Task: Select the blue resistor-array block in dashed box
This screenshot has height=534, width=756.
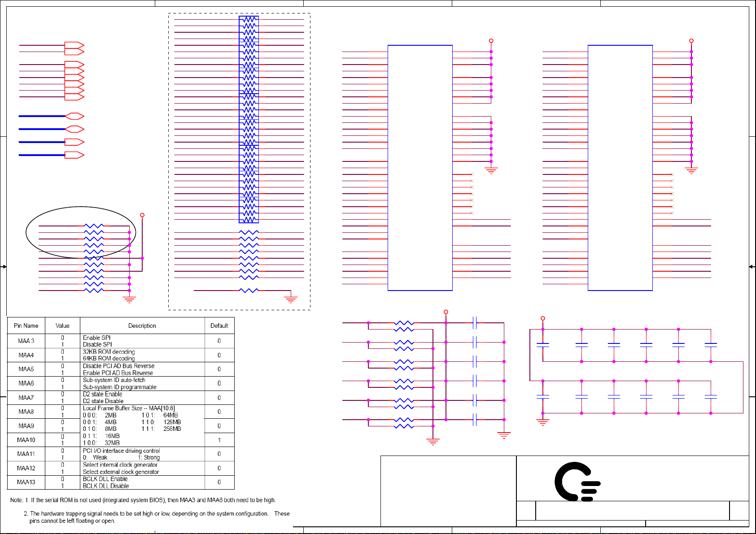Action: [x=249, y=119]
